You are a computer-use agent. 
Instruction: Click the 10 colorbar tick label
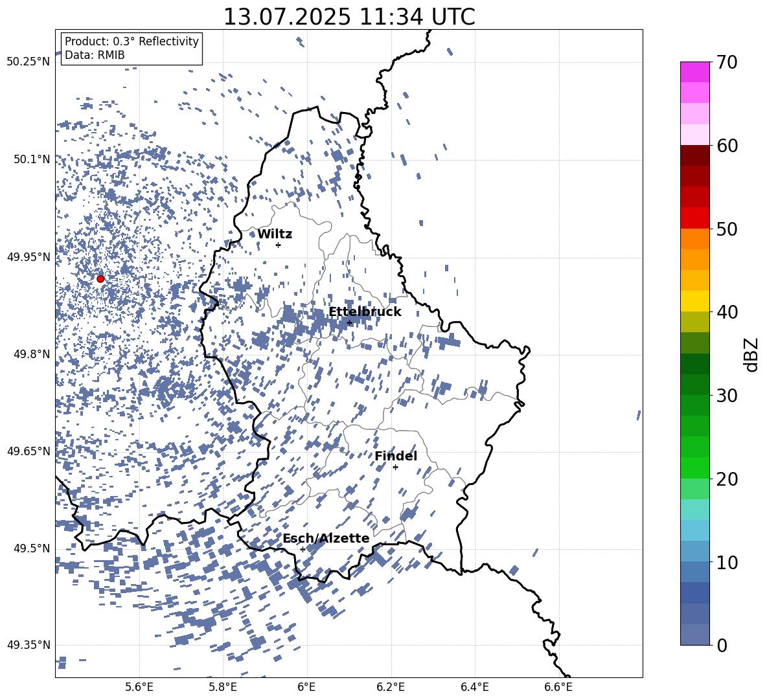[726, 562]
